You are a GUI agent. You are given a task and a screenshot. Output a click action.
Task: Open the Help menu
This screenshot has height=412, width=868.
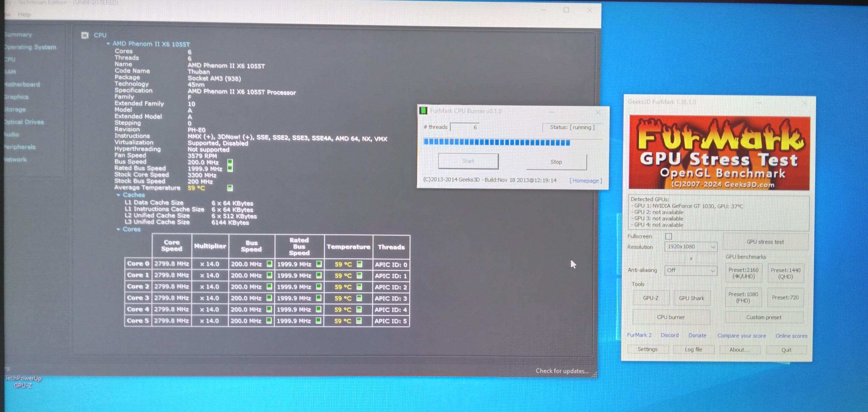coord(24,14)
